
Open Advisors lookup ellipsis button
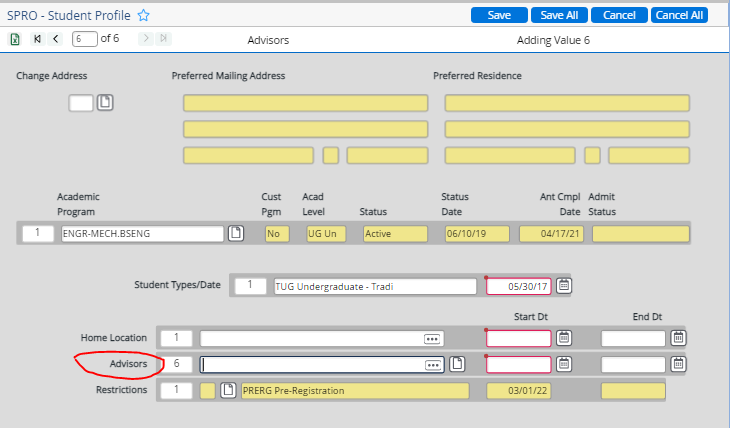coord(433,365)
